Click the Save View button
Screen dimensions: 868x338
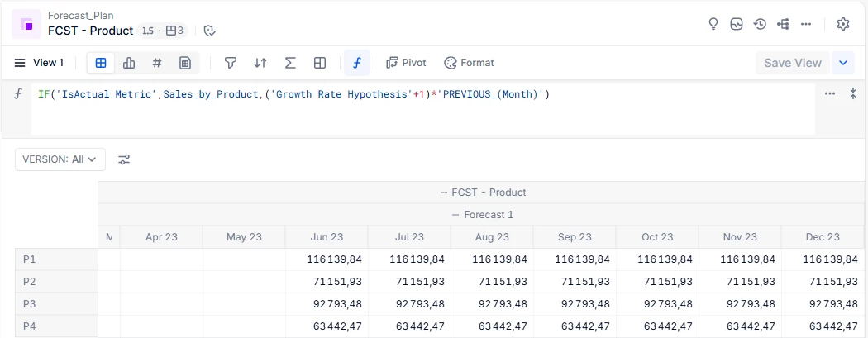[792, 63]
